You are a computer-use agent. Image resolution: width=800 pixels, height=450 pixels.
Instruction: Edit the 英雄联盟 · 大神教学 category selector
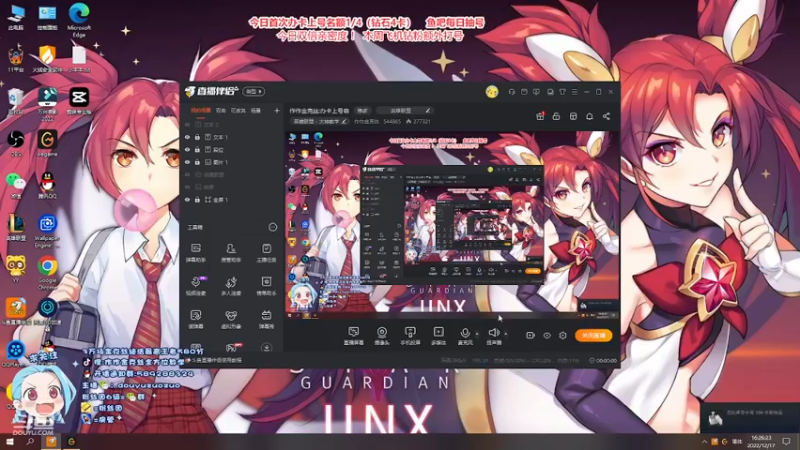coord(319,122)
